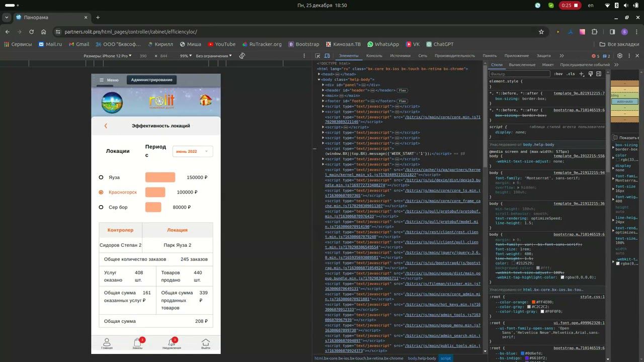
Task: Toggle the device toolbar icon
Action: click(x=327, y=56)
